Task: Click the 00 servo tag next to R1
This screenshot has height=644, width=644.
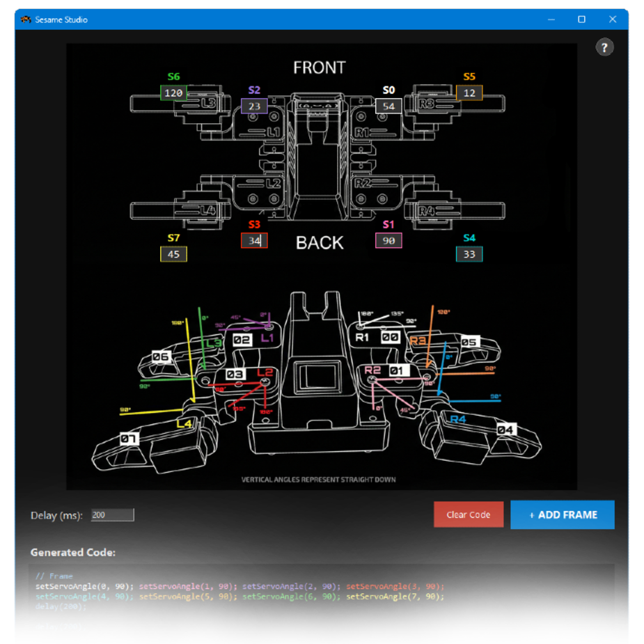Action: tap(390, 337)
